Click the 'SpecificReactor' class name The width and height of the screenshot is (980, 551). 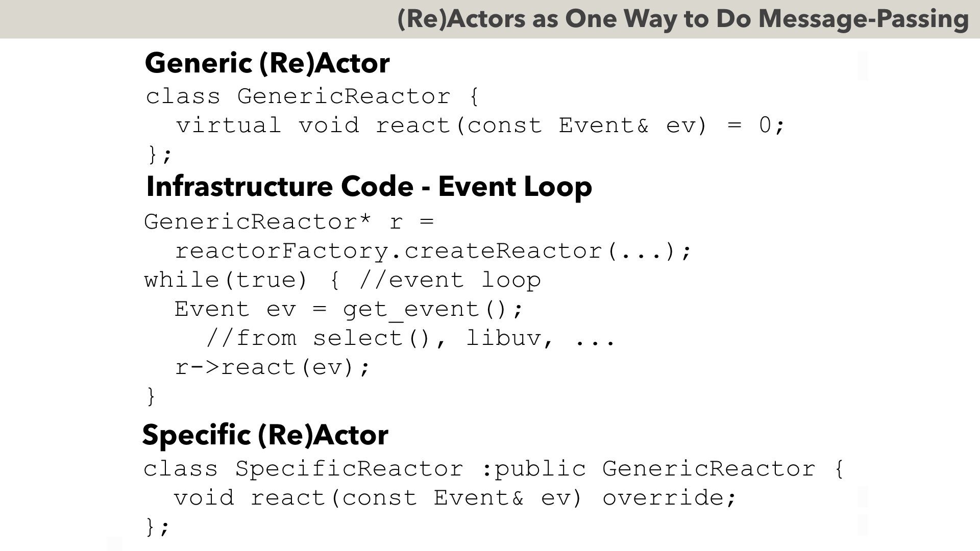[350, 469]
